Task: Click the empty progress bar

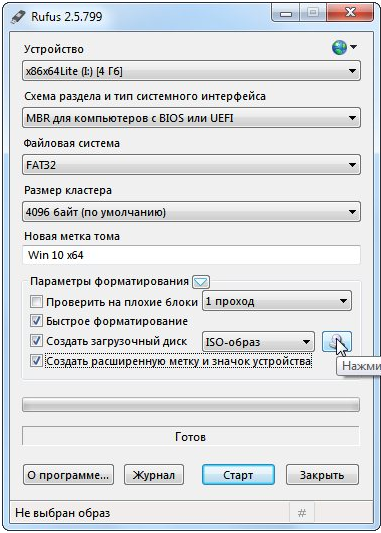Action: [x=191, y=405]
